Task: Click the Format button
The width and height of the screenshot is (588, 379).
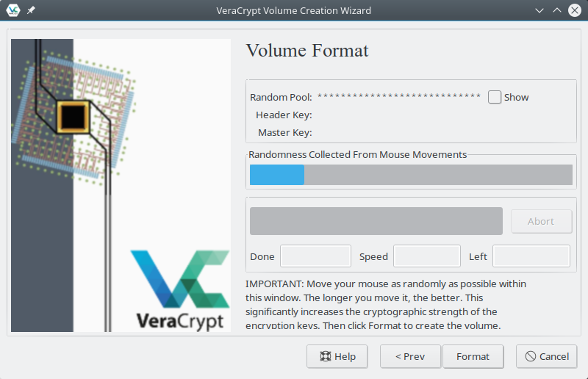Action: coord(473,356)
